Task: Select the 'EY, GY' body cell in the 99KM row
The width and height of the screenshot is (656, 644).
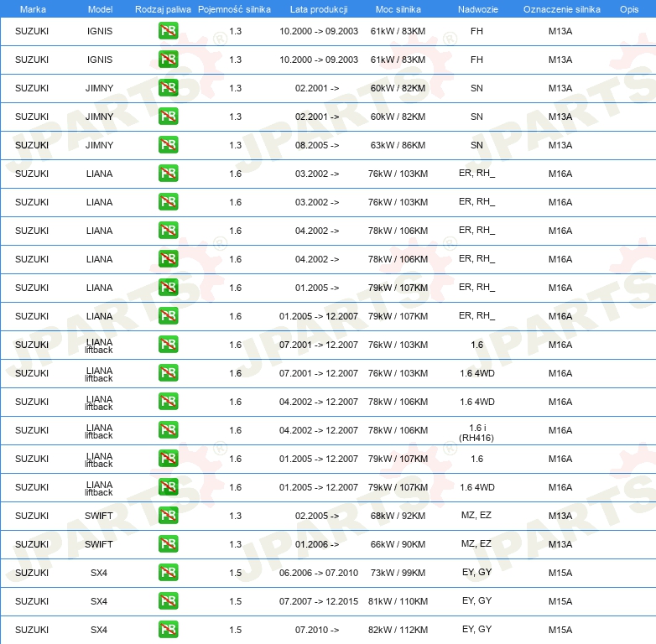Action: click(x=476, y=572)
